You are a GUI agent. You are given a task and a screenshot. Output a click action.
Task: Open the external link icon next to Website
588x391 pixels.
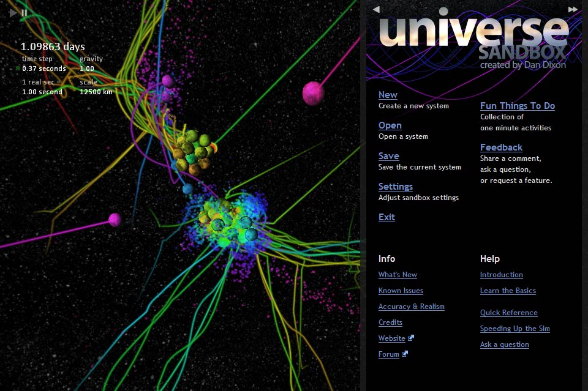pos(411,338)
